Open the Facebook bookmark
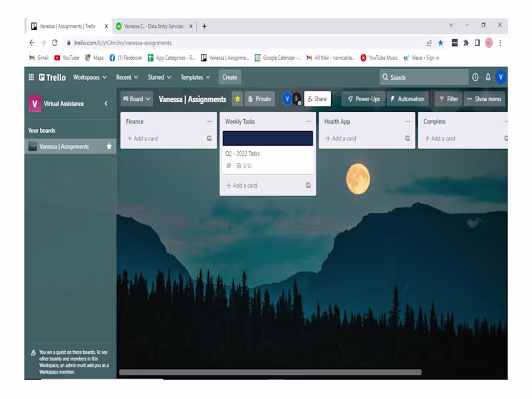This screenshot has height=399, width=532. pos(126,58)
